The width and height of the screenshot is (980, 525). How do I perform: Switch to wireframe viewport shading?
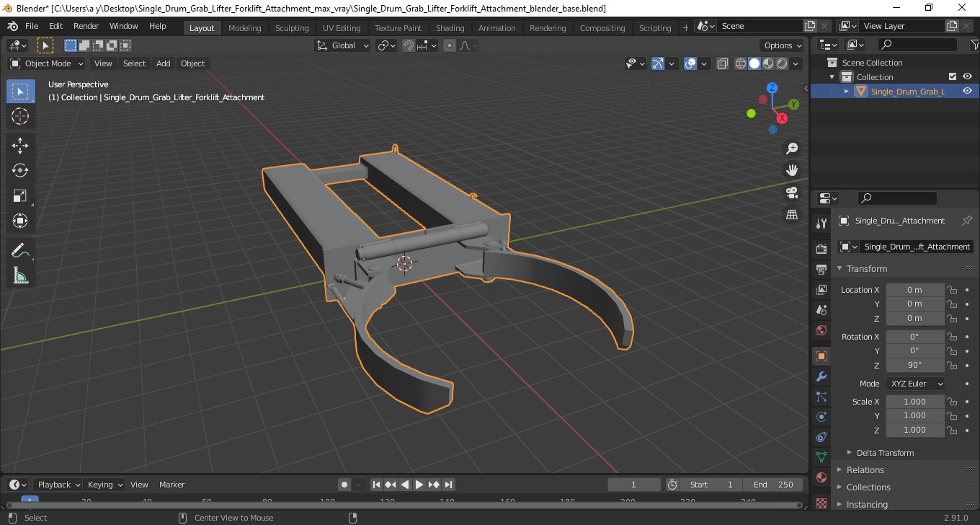[x=741, y=63]
